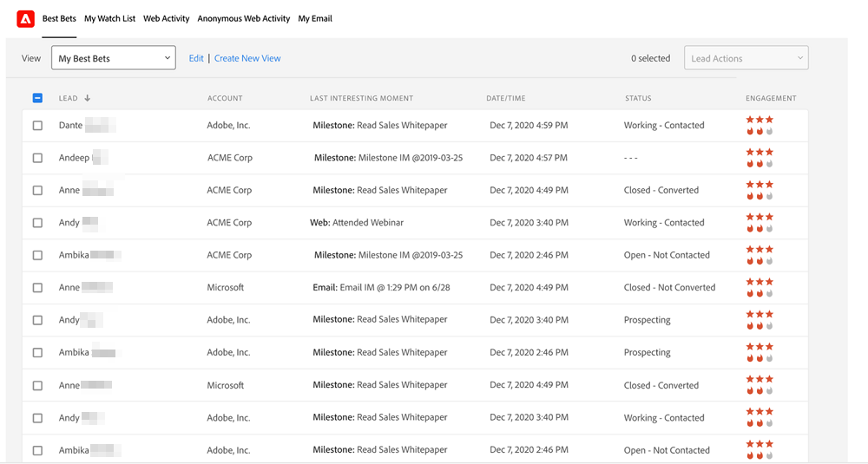The width and height of the screenshot is (868, 464).
Task: Select the checkbox for lead Andeep
Action: point(37,158)
